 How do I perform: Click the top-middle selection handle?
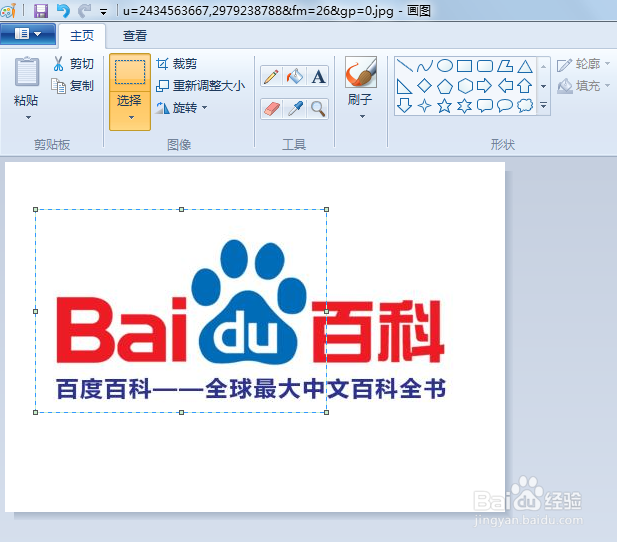(x=181, y=209)
